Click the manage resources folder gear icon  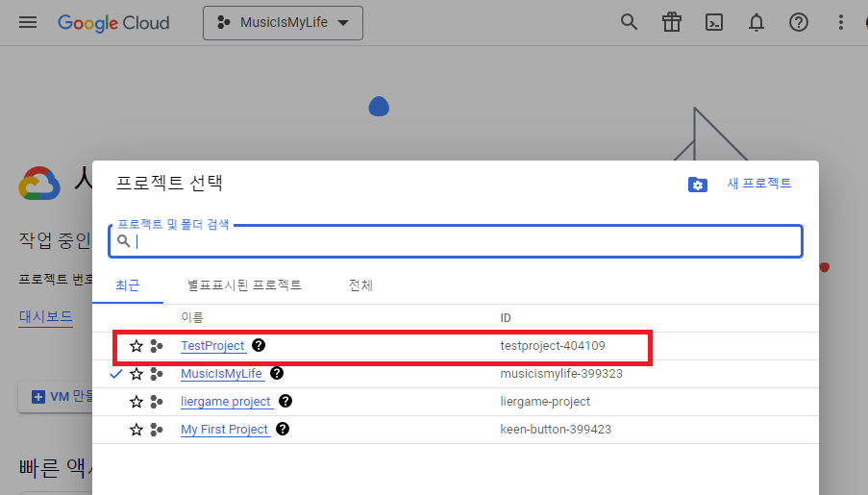point(698,185)
